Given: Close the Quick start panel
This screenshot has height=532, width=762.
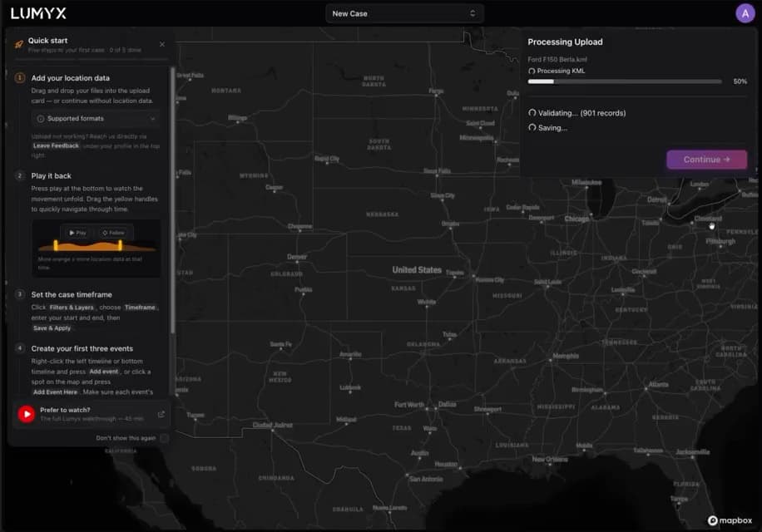Looking at the screenshot, I should 162,44.
